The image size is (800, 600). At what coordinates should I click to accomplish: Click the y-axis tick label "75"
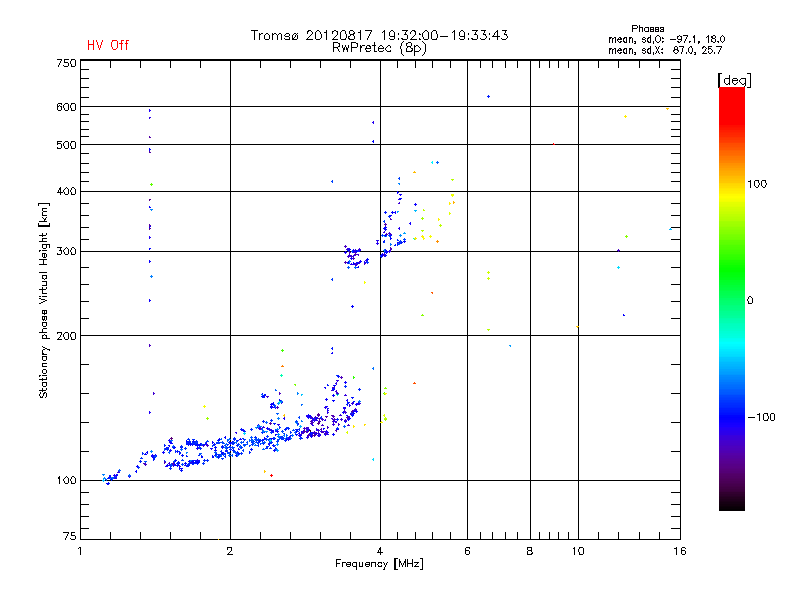(70, 536)
